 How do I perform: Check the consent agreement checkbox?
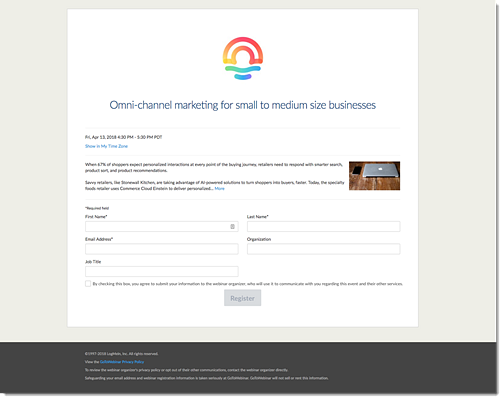coord(88,284)
